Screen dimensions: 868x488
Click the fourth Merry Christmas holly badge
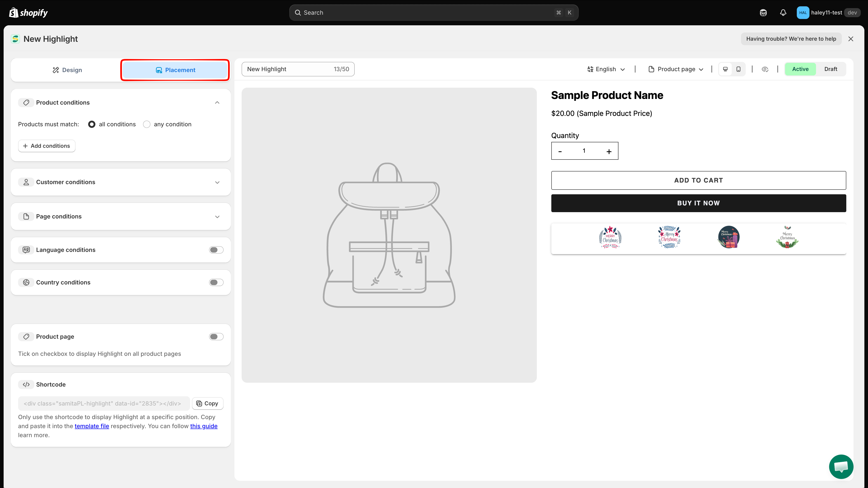tap(788, 237)
